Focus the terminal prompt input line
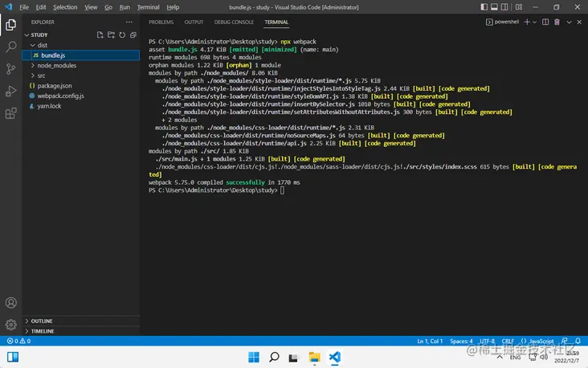The width and height of the screenshot is (588, 368). coord(282,190)
